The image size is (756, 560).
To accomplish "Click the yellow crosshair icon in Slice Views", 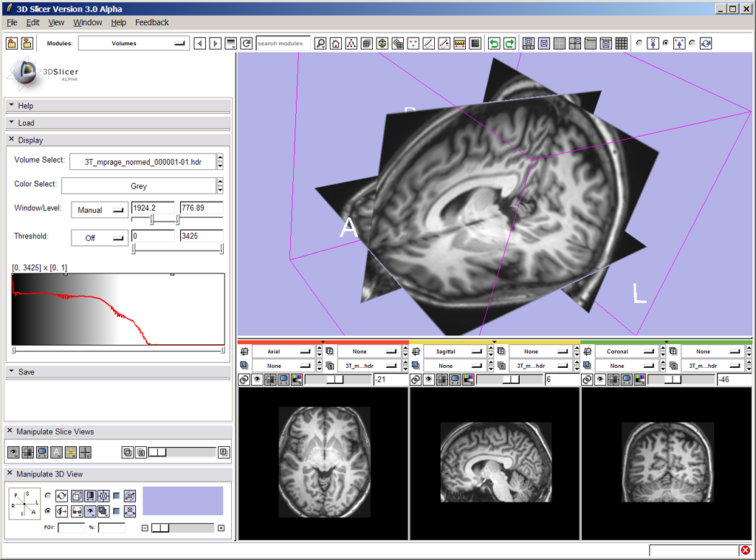I will (x=71, y=452).
